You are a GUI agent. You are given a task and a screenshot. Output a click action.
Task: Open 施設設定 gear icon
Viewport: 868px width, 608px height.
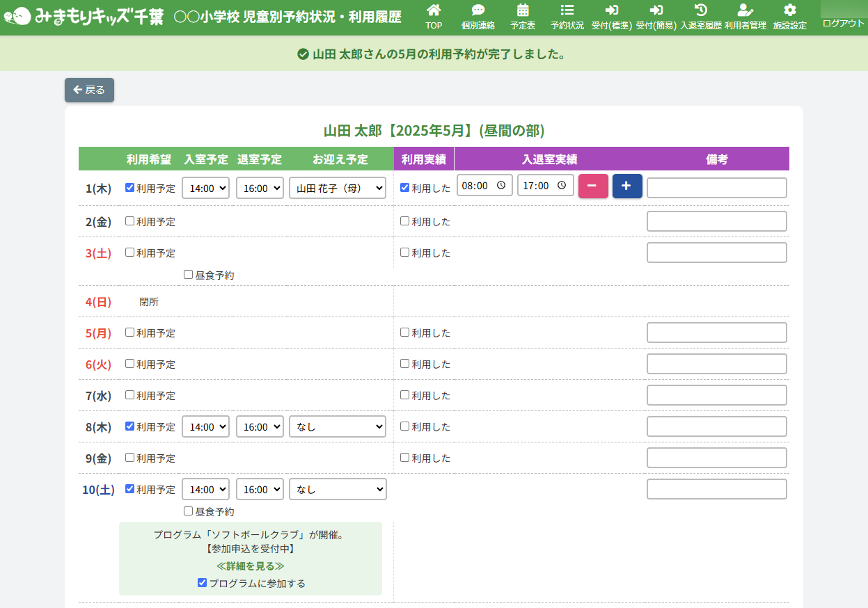[x=789, y=10]
